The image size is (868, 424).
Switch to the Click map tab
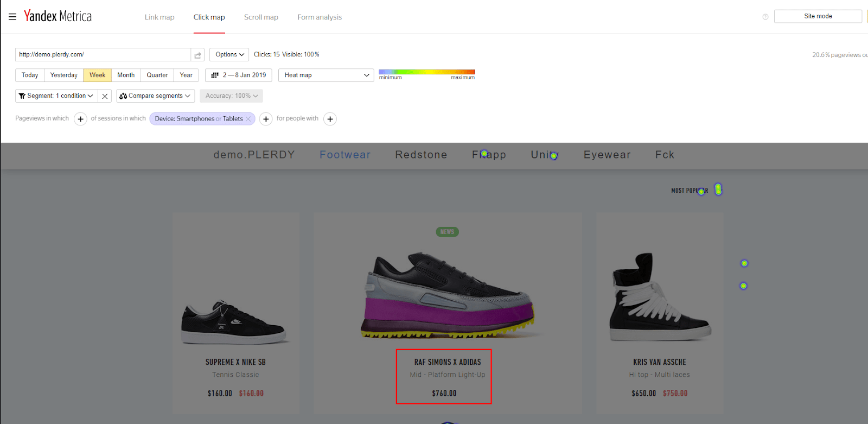pyautogui.click(x=209, y=17)
